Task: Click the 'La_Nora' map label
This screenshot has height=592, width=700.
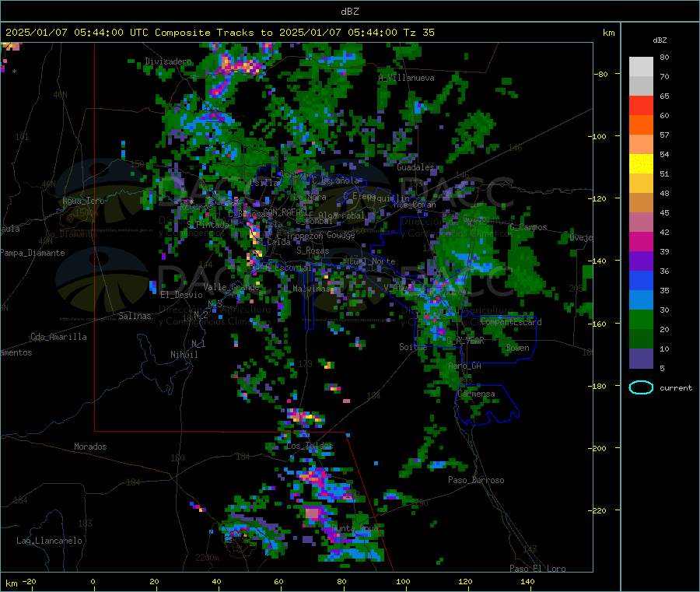Action: coord(310,198)
